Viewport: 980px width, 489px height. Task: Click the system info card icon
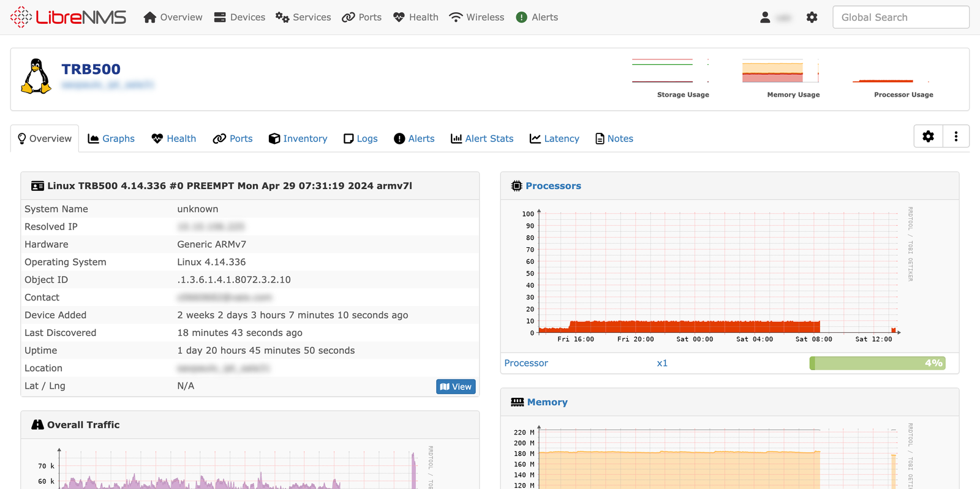(37, 186)
